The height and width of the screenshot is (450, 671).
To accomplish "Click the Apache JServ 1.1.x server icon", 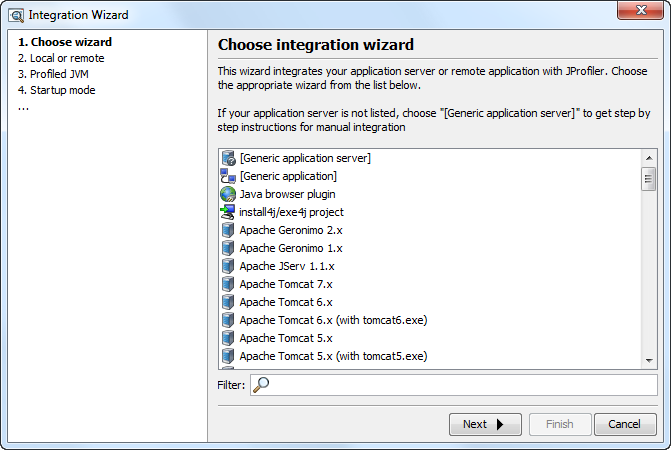I will 228,266.
